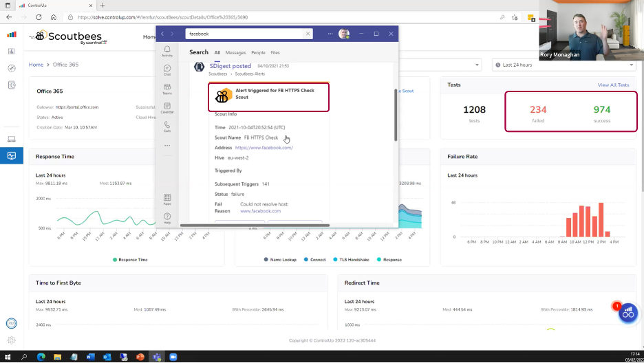
Task: Open Help in Teams sidebar
Action: click(x=167, y=218)
